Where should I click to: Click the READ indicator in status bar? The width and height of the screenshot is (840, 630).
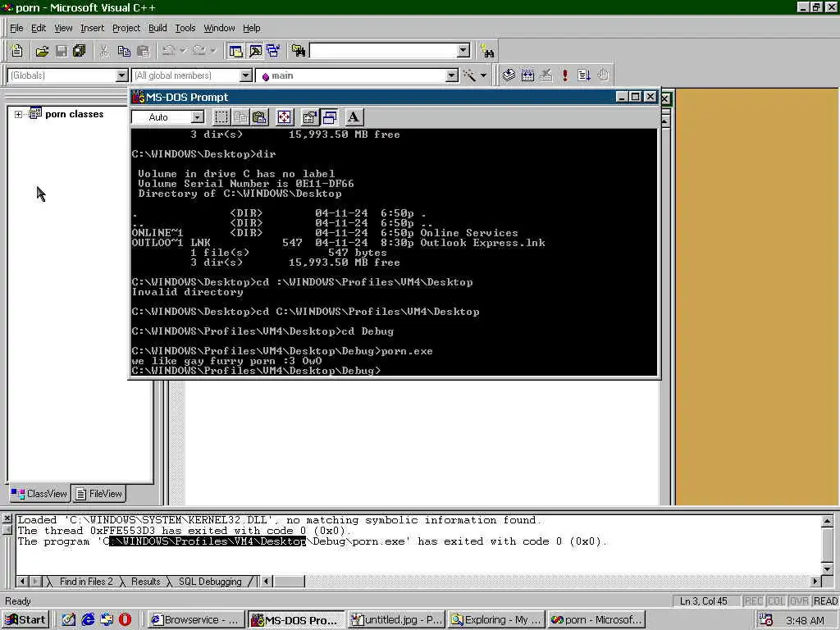825,601
